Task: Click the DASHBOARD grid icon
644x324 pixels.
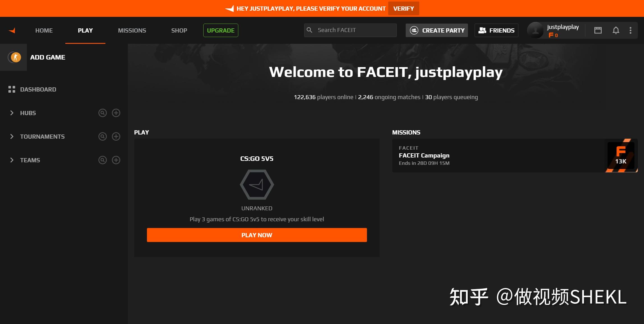Action: 12,89
